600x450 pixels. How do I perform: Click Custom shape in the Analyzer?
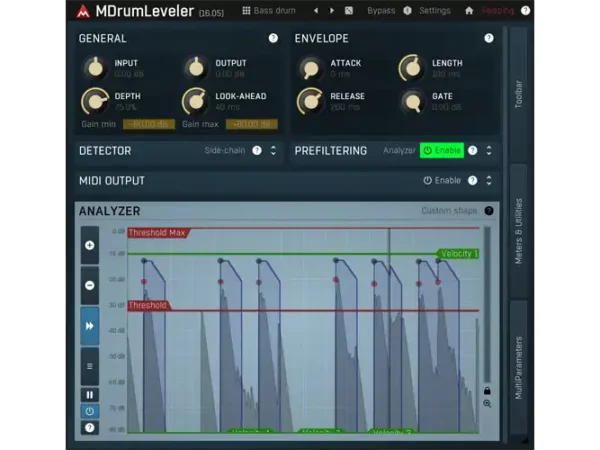(449, 210)
